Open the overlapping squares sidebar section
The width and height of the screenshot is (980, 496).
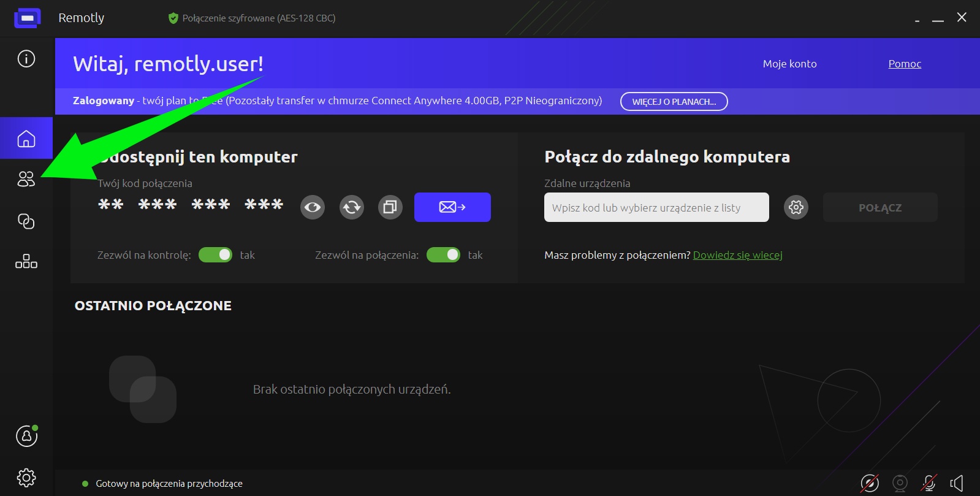[x=26, y=221]
